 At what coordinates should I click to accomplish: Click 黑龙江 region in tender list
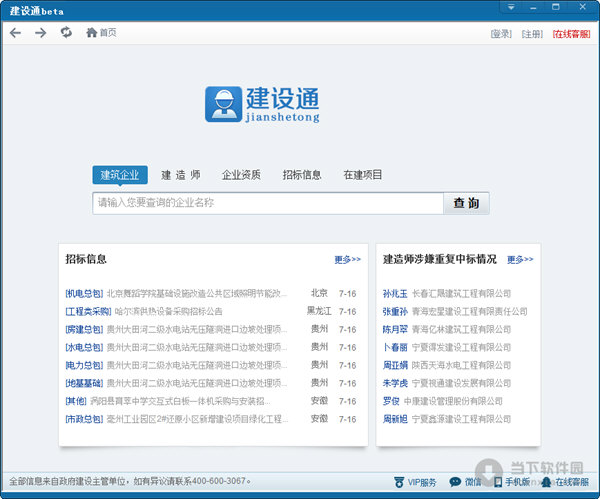319,311
